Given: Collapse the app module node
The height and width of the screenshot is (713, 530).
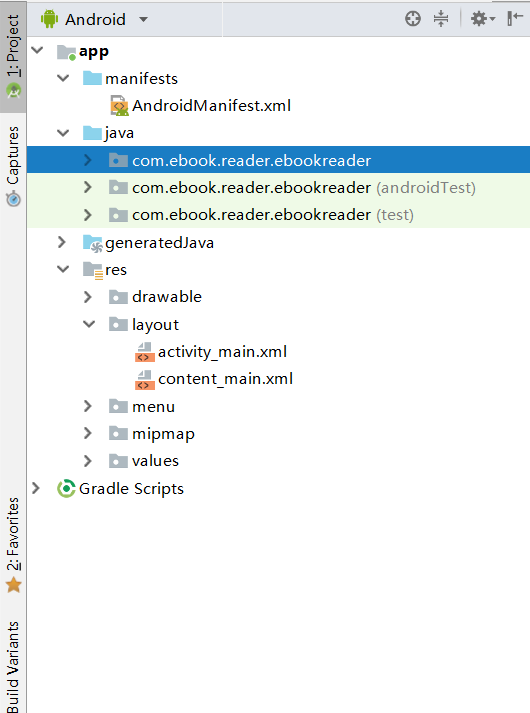Looking at the screenshot, I should [x=37, y=50].
